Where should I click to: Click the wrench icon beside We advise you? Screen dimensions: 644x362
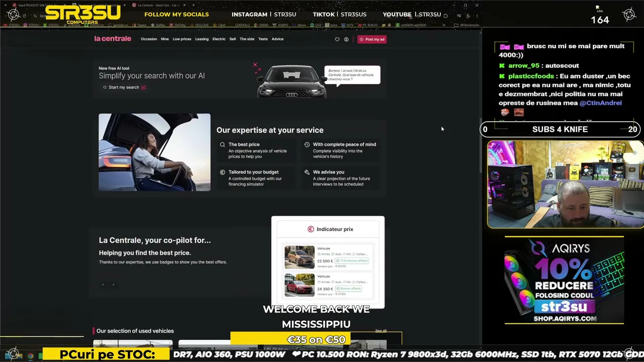(x=307, y=172)
